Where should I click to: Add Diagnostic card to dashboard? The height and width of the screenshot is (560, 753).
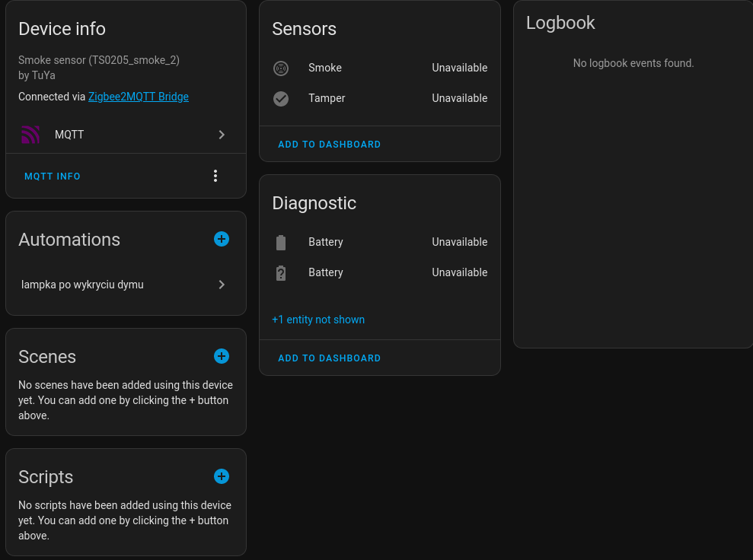[330, 358]
